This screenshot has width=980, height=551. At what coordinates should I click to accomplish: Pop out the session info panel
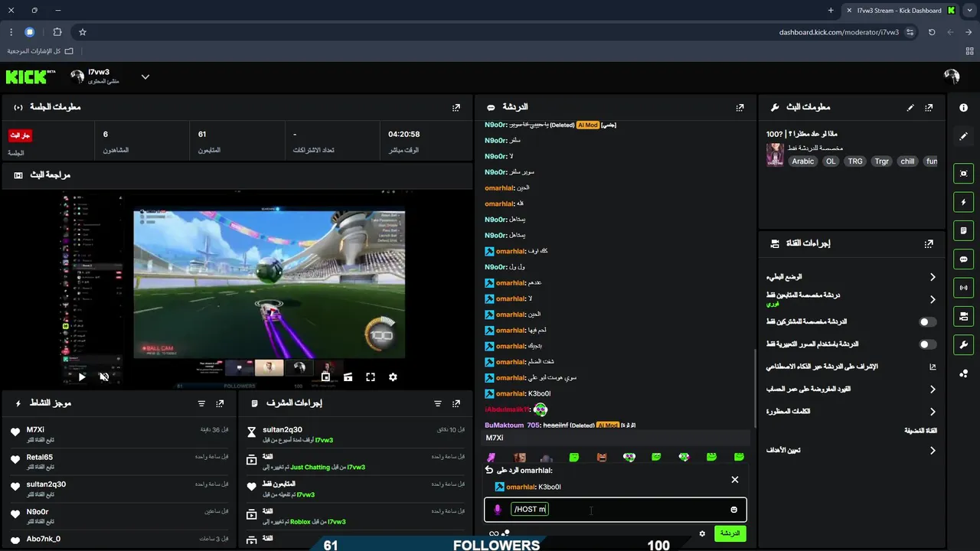coord(456,108)
